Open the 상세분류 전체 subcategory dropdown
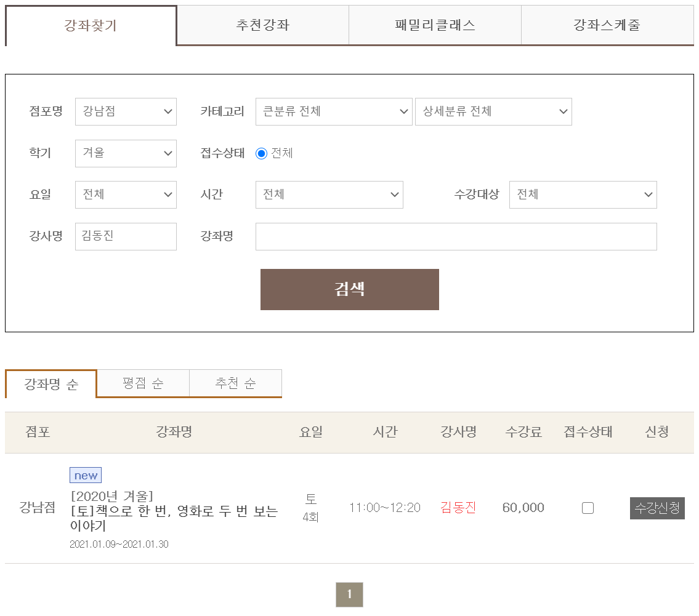This screenshot has width=699, height=616. coord(493,111)
